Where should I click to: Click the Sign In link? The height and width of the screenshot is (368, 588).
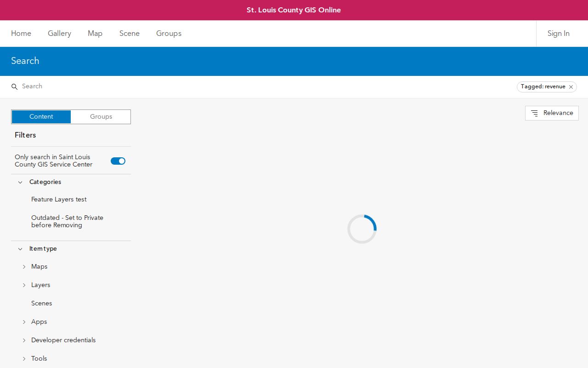click(x=559, y=34)
